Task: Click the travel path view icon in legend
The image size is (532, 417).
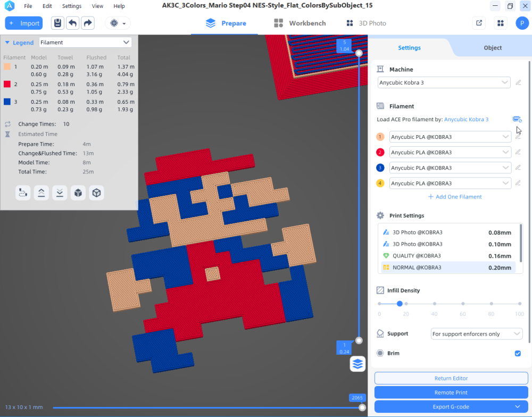Action: [23, 193]
